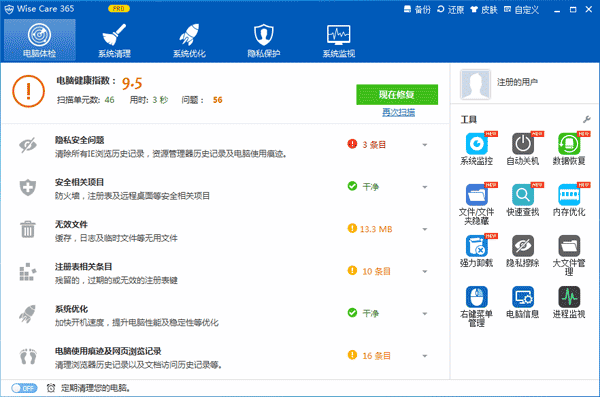The image size is (600, 397).
Task: Click the 9.5 health score
Action: coord(132,83)
